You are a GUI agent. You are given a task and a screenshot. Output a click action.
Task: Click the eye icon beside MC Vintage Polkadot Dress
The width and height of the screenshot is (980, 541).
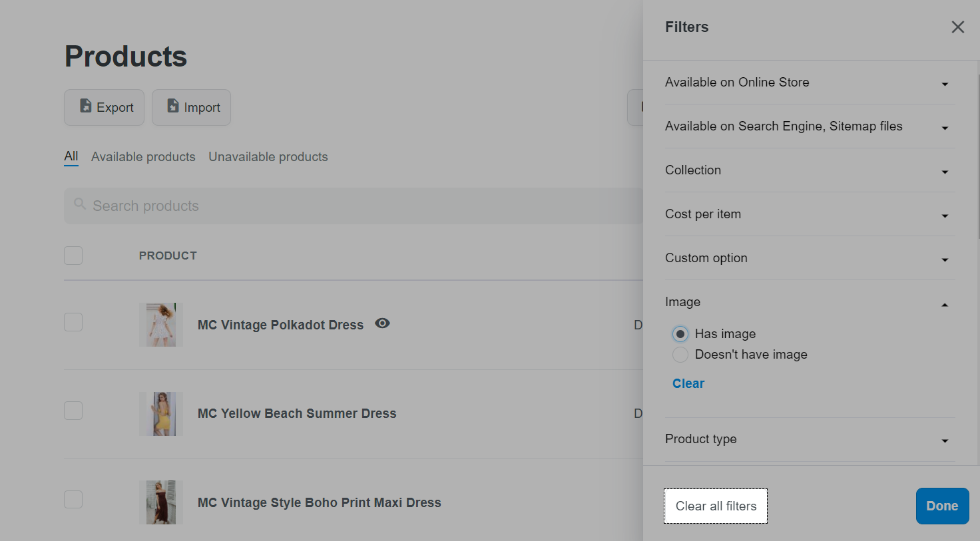pyautogui.click(x=382, y=323)
